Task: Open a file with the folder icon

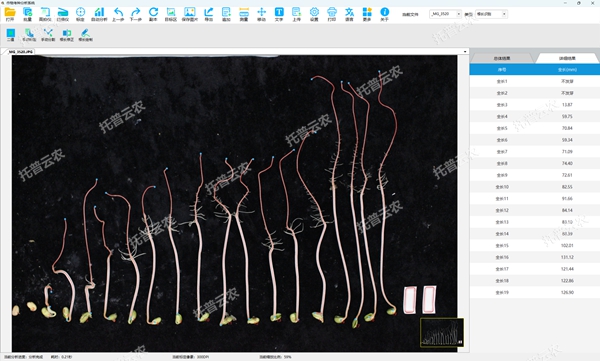Action: tap(10, 14)
